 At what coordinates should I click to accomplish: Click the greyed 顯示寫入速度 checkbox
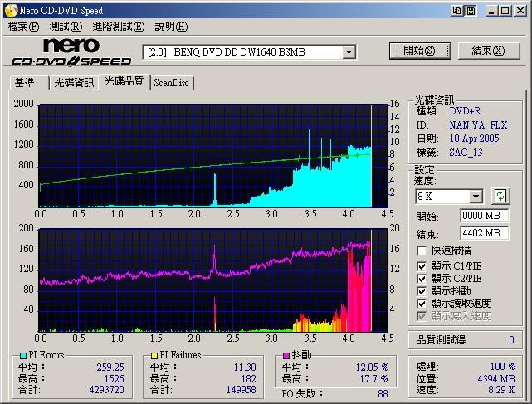click(422, 316)
